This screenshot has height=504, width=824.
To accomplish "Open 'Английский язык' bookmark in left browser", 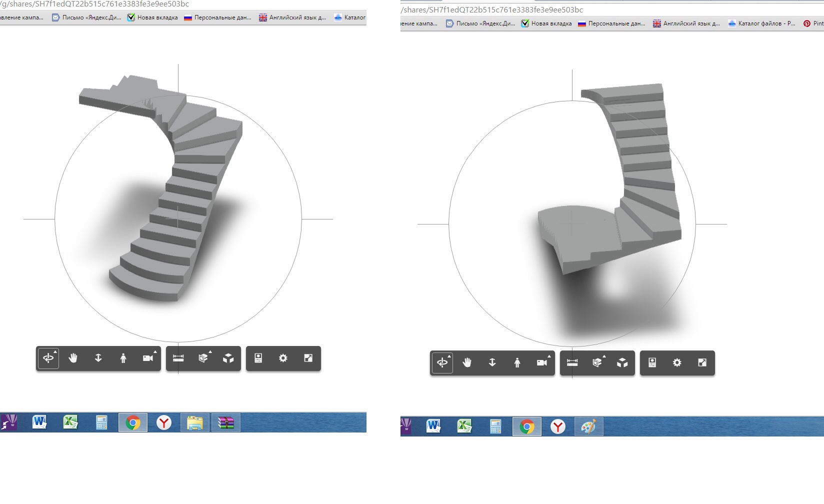I will click(292, 17).
